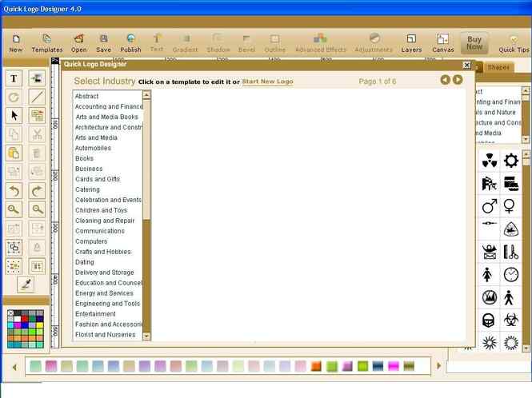This screenshot has width=532, height=398.
Task: Select Engineering and Tools industry
Action: (107, 304)
